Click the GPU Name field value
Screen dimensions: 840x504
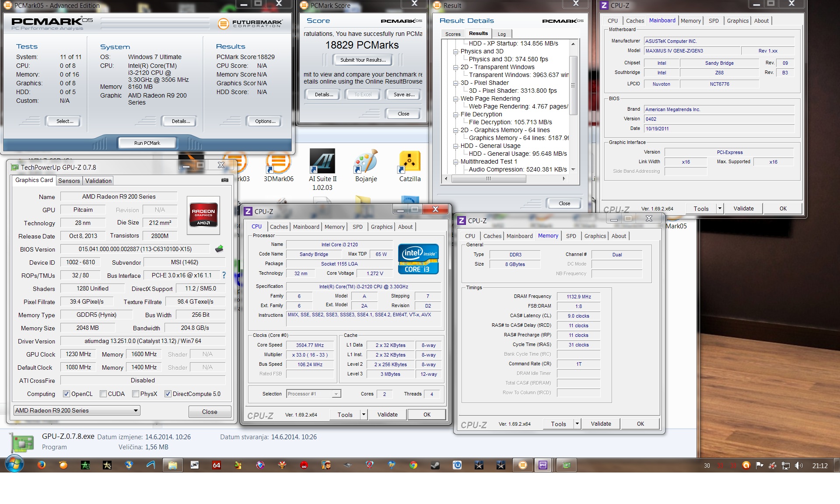click(x=119, y=196)
